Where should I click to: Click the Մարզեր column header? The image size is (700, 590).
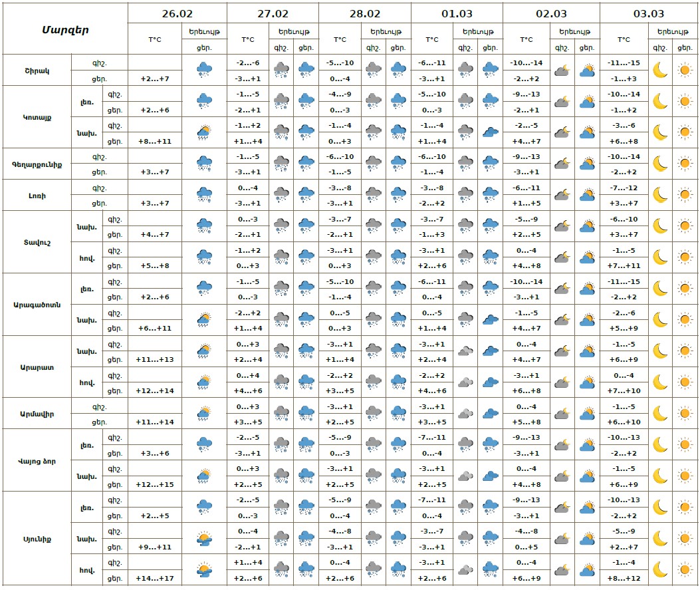(65, 29)
